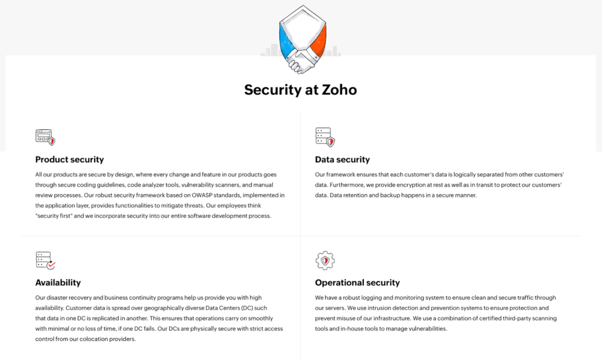Click the Data security server shield icon

click(x=325, y=137)
